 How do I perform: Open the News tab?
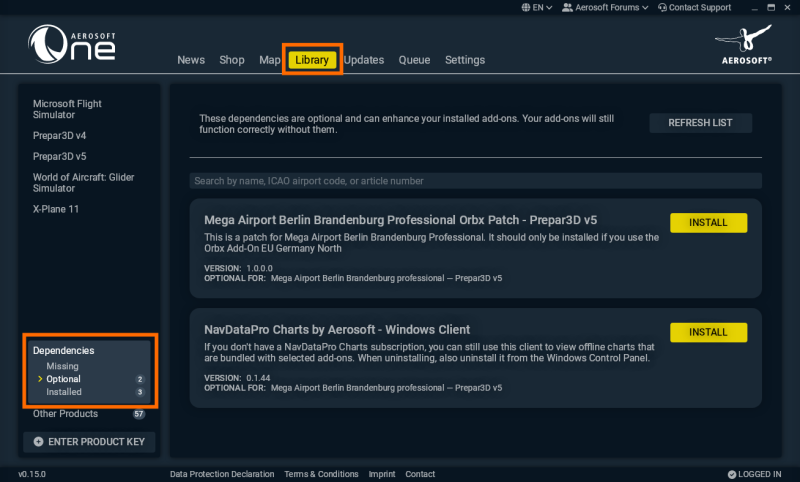[191, 60]
